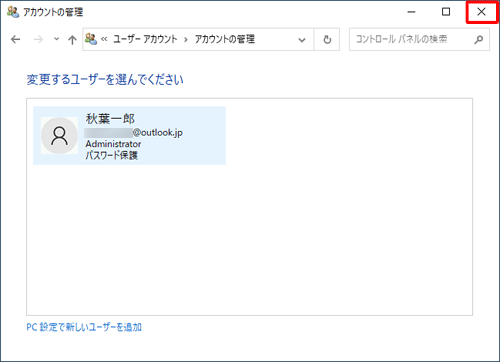This screenshot has width=500, height=362.
Task: Click ユーザー アカウント in the breadcrumb
Action: [145, 39]
